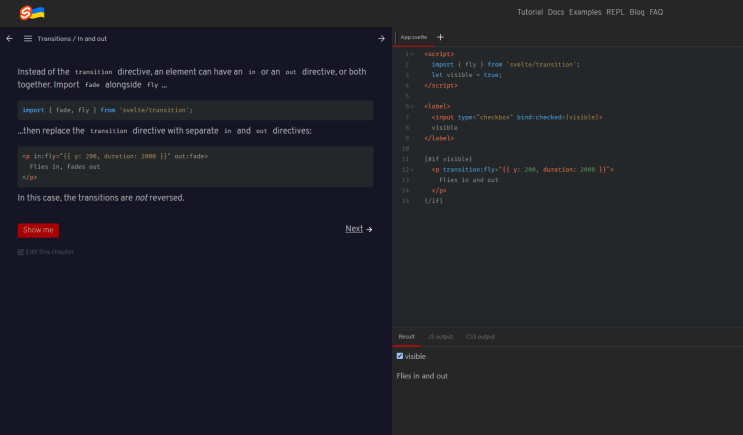This screenshot has width=743, height=435.
Task: Switch to the CSS output tab
Action: [x=480, y=337]
